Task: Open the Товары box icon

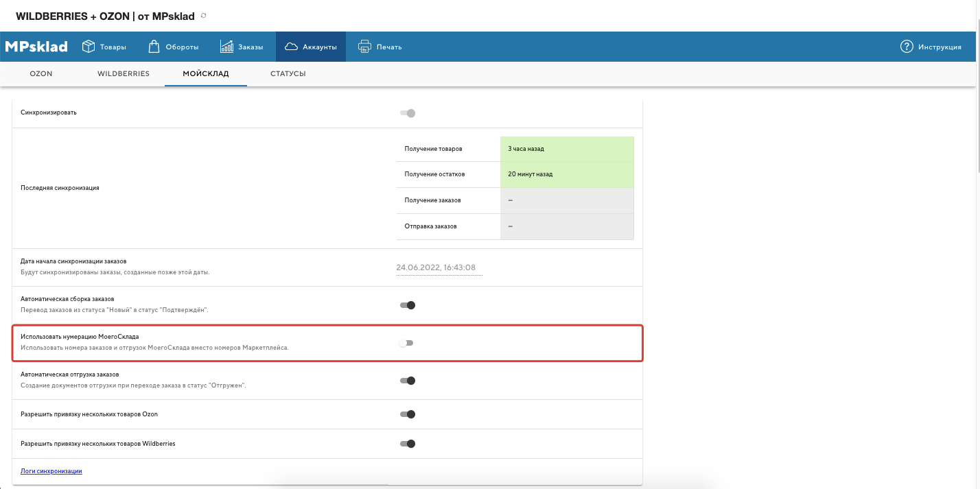Action: click(89, 47)
